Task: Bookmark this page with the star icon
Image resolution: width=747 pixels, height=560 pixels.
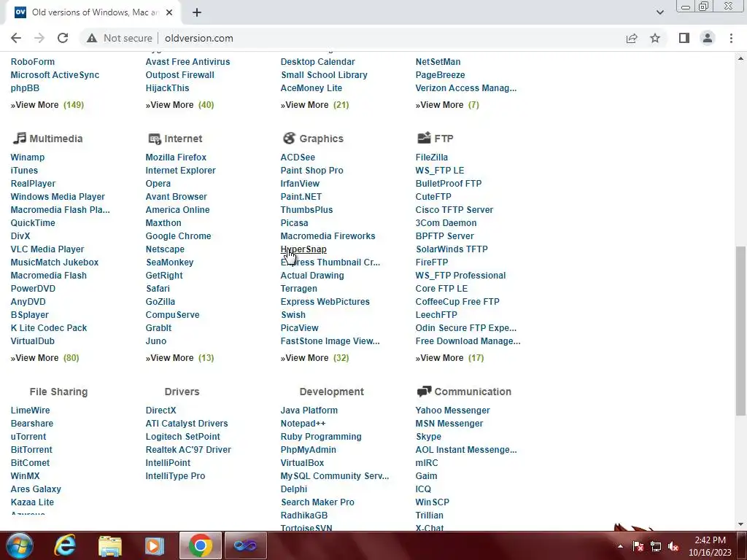Action: pos(655,38)
